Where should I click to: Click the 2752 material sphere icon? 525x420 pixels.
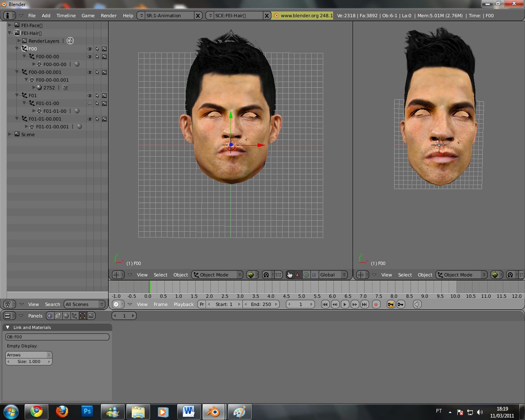[x=39, y=88]
